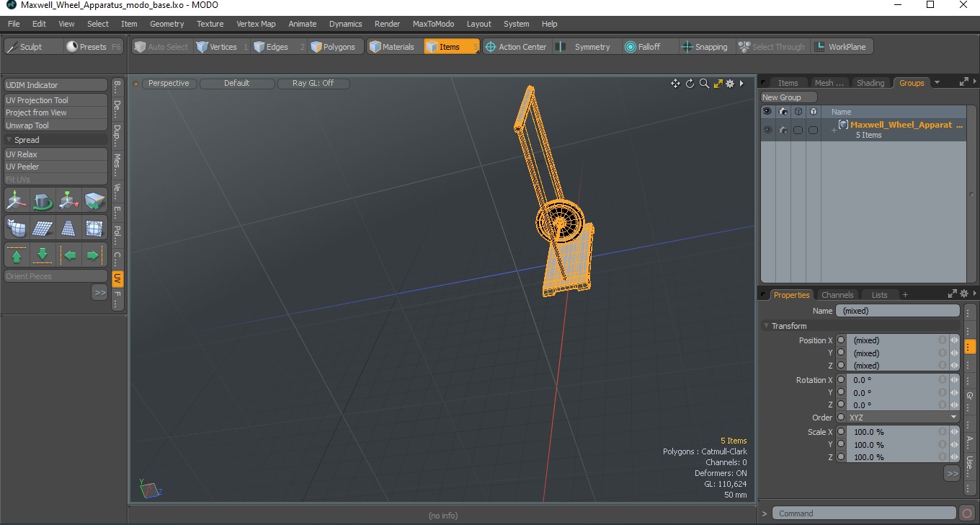The height and width of the screenshot is (525, 980).
Task: Toggle Snapping on or off
Action: pos(706,47)
